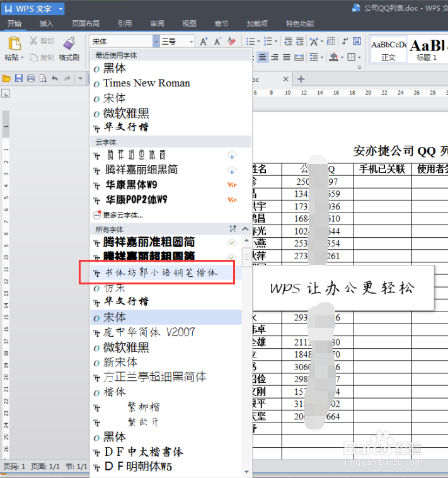Switch to the 插入 tab
This screenshot has height=478, width=448.
pos(47,23)
